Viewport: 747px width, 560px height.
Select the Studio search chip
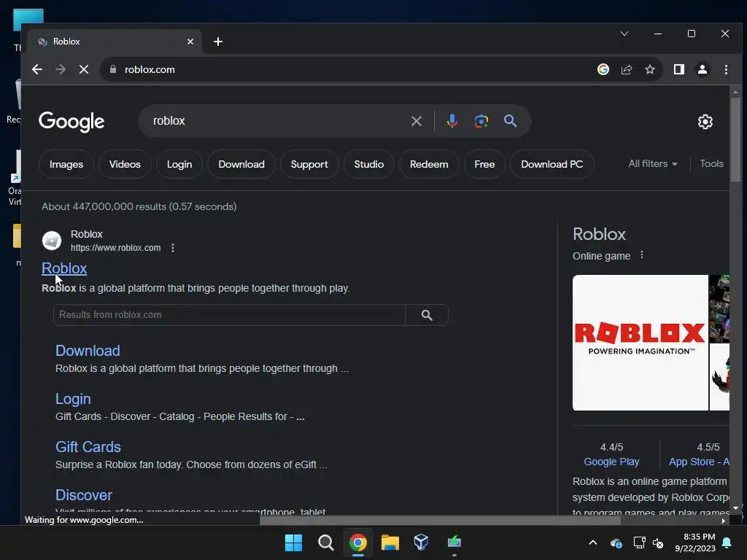point(368,164)
